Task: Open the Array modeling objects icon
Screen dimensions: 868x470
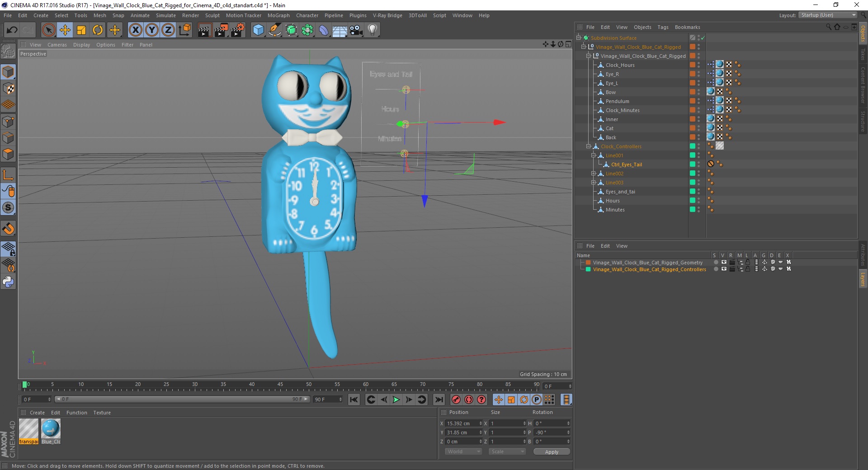Action: point(307,30)
